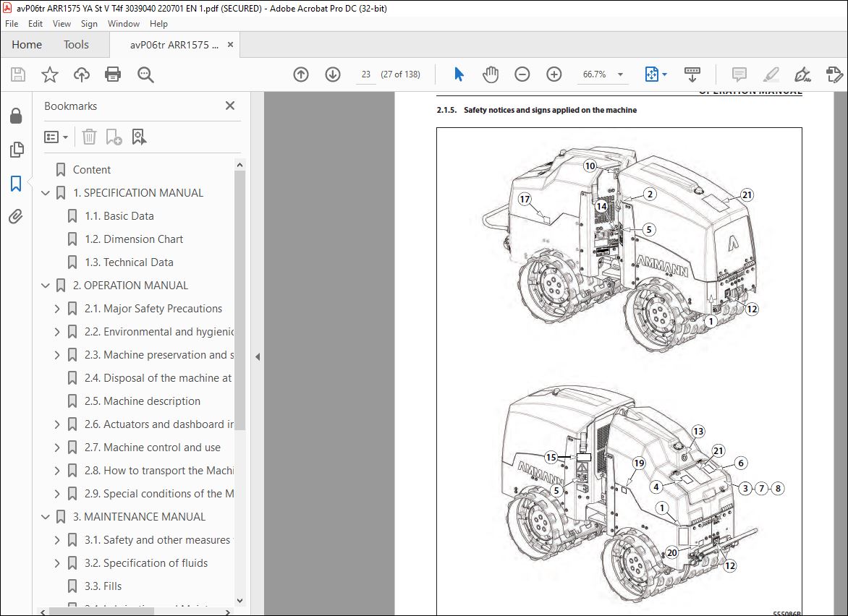Switch to the Tools tab
Image resolution: width=848 pixels, height=616 pixels.
point(76,45)
